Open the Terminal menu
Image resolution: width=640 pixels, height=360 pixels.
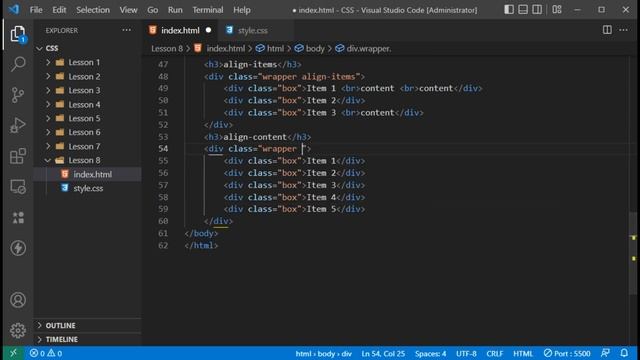(x=208, y=10)
